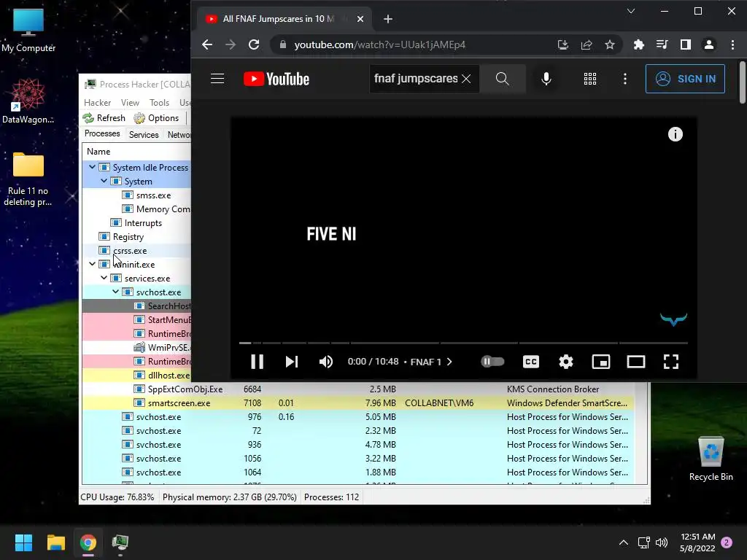This screenshot has width=747, height=560.
Task: Open the YouTube hamburger guide menu
Action: tap(217, 79)
